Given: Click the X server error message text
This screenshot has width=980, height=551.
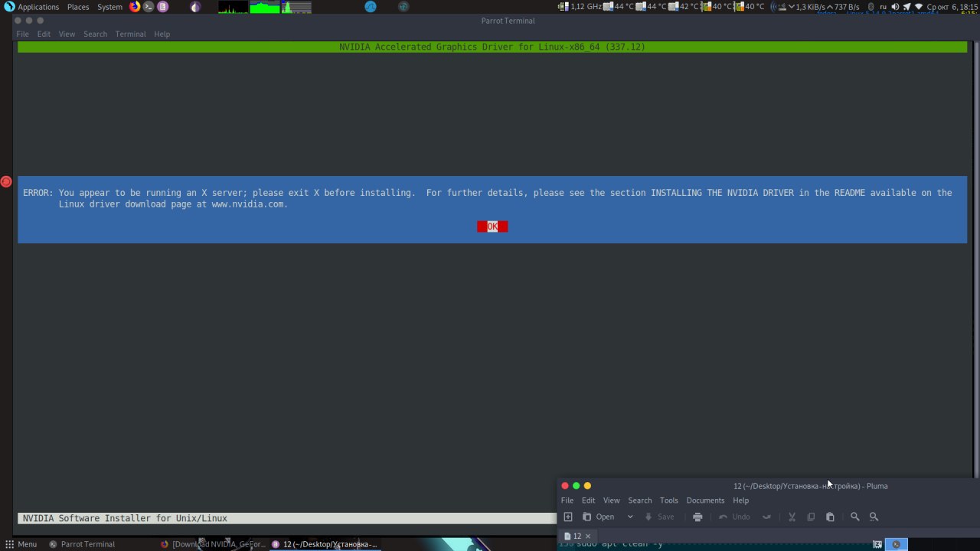Looking at the screenshot, I should 488,198.
